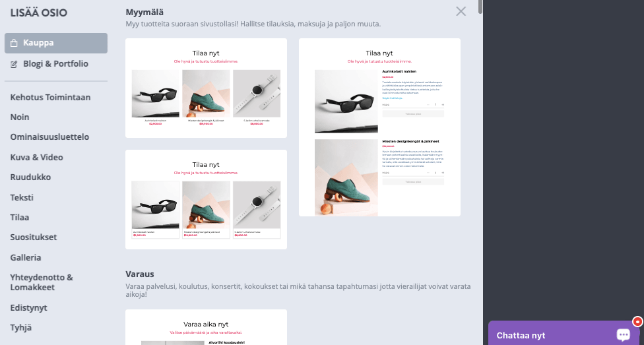Viewport: 644px width, 345px height.
Task: Click the red notification dot on chat
Action: pos(637,322)
